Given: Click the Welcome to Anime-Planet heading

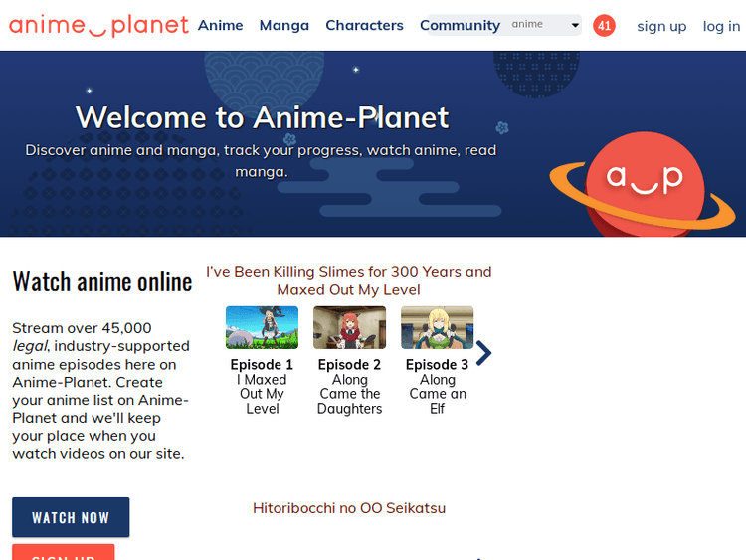Looking at the screenshot, I should 262,117.
